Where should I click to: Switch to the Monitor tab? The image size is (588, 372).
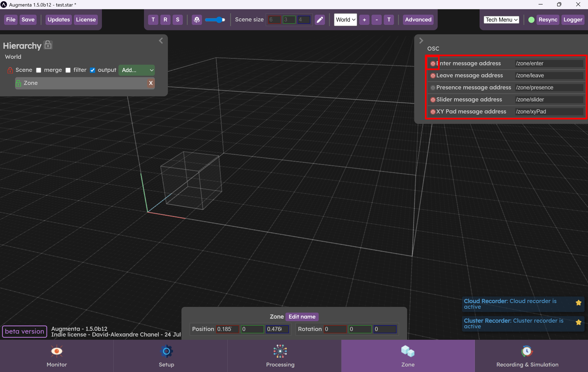pyautogui.click(x=57, y=356)
